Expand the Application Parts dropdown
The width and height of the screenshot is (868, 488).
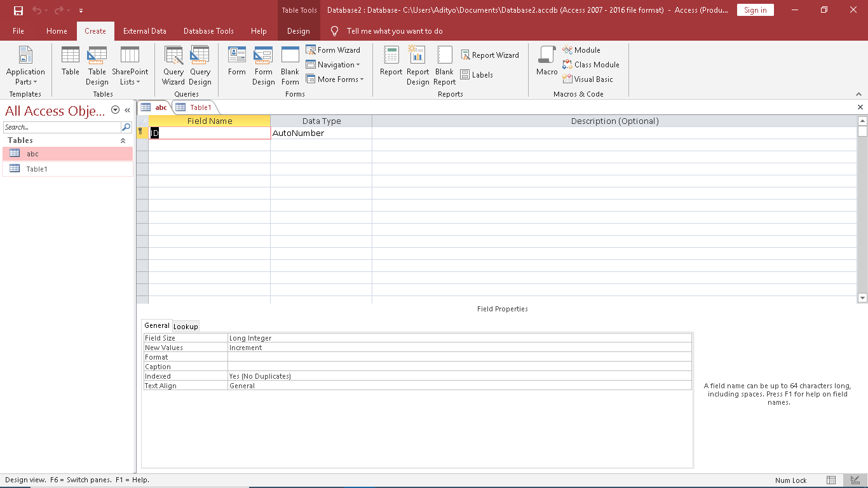point(25,65)
